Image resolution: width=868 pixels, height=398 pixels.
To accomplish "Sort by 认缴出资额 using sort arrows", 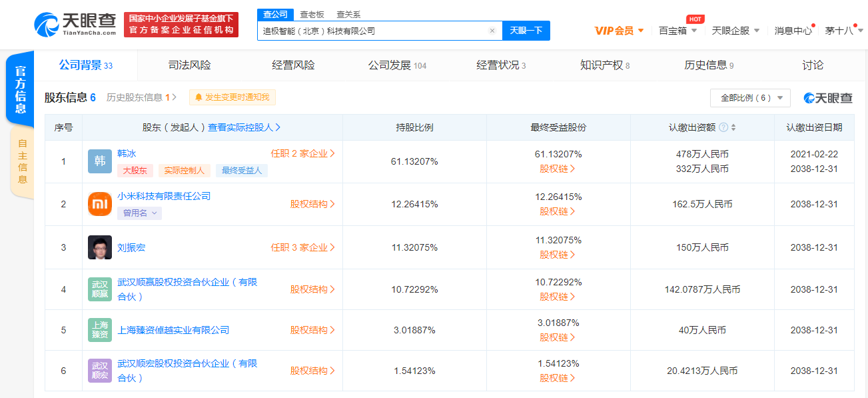I will [733, 127].
